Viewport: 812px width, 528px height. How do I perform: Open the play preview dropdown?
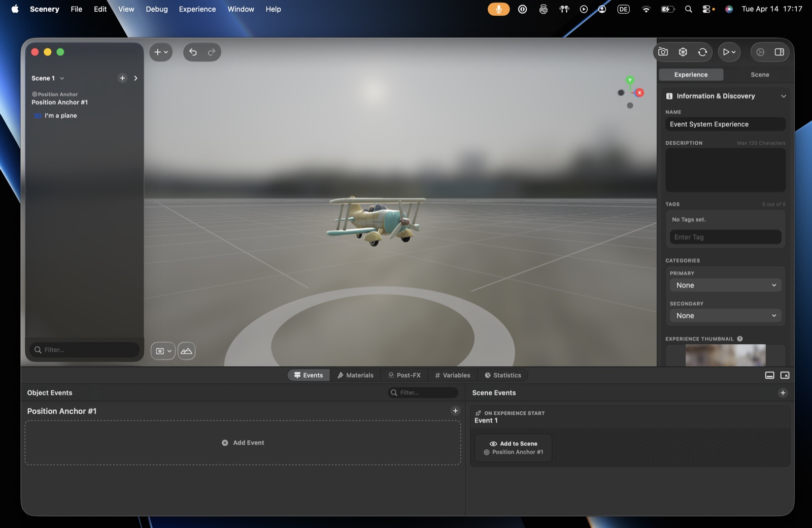tap(729, 52)
